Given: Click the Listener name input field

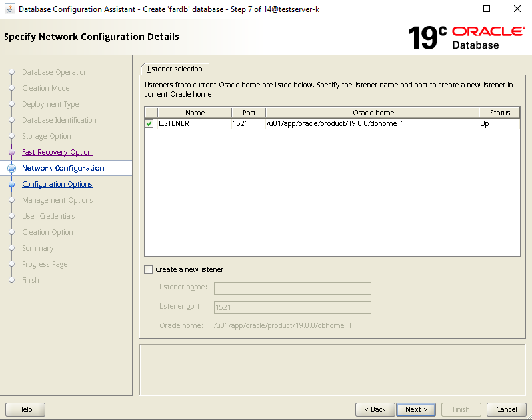Looking at the screenshot, I should [x=293, y=289].
